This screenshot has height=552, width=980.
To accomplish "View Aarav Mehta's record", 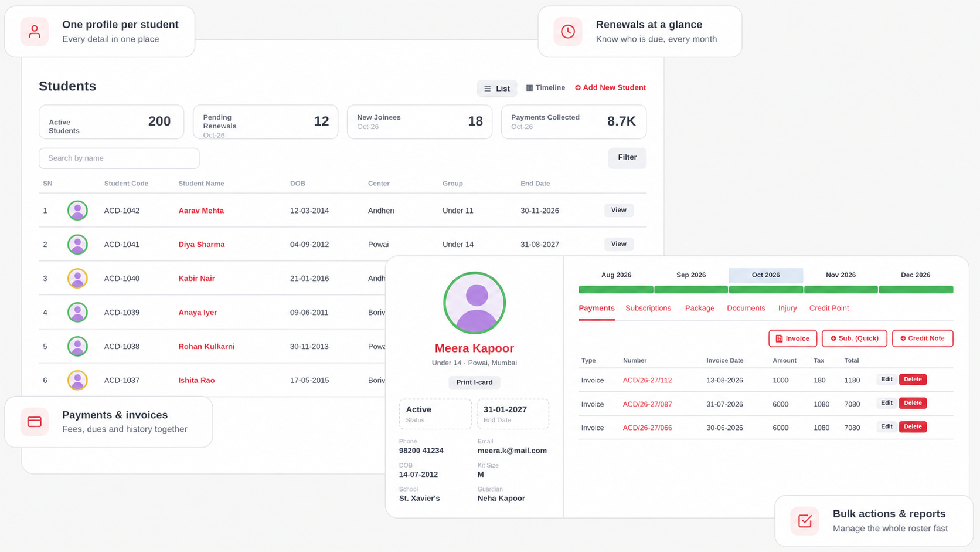I will pyautogui.click(x=619, y=210).
